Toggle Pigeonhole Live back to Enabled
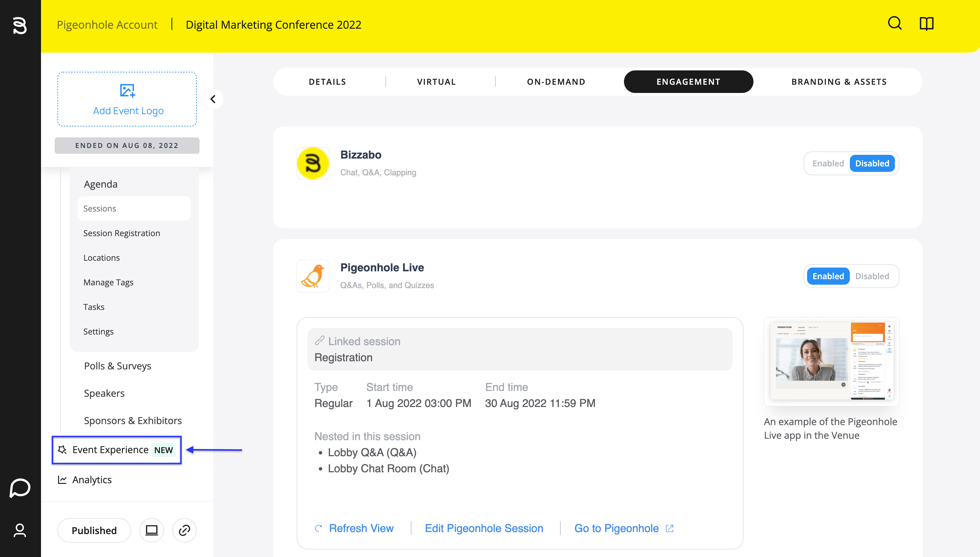The image size is (980, 557). (828, 276)
